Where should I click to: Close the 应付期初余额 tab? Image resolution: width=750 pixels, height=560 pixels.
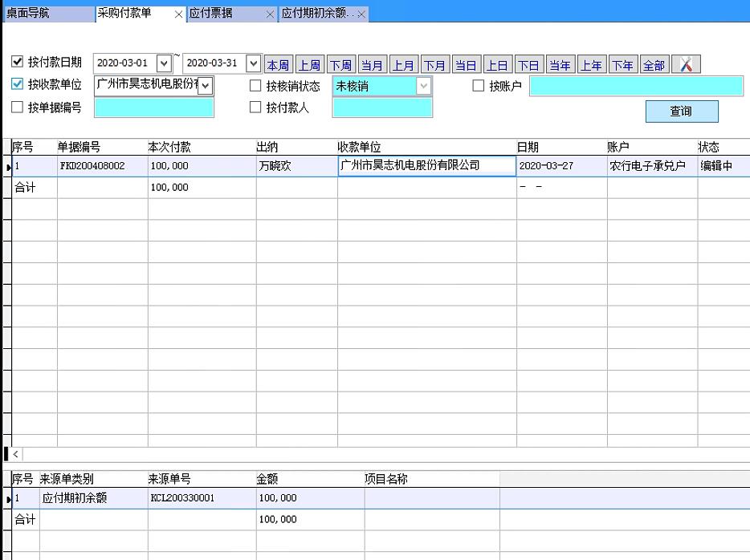click(x=361, y=14)
